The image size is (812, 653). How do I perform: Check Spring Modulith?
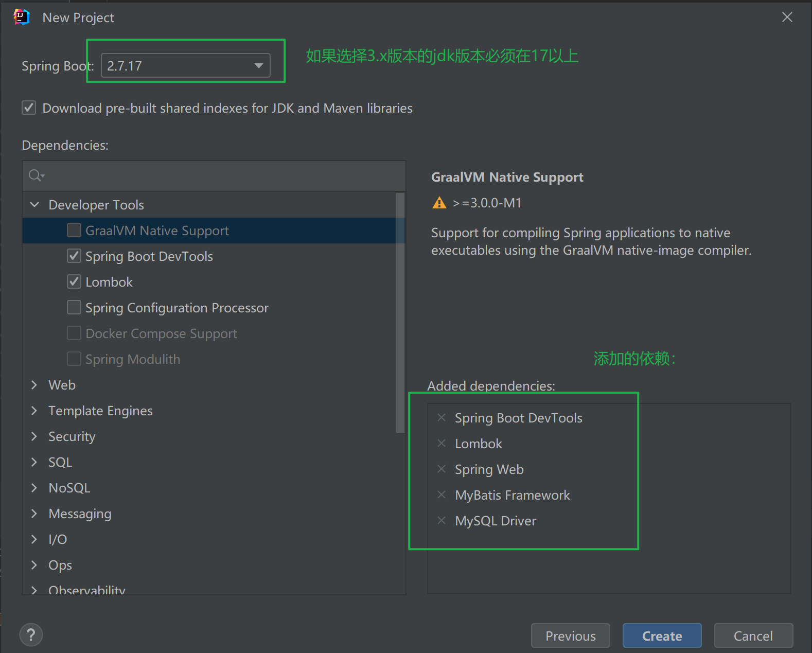(74, 359)
